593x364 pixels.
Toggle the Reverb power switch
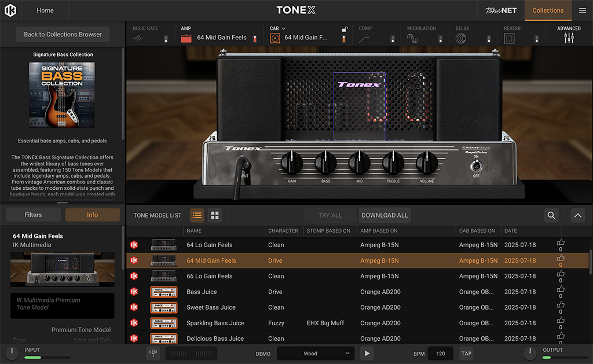[537, 38]
